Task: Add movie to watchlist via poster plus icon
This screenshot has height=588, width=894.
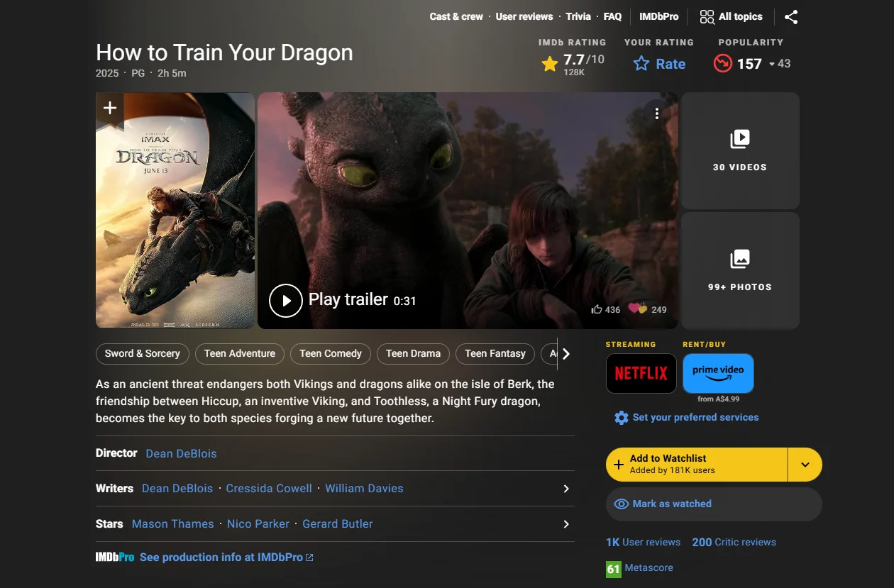Action: tap(109, 108)
